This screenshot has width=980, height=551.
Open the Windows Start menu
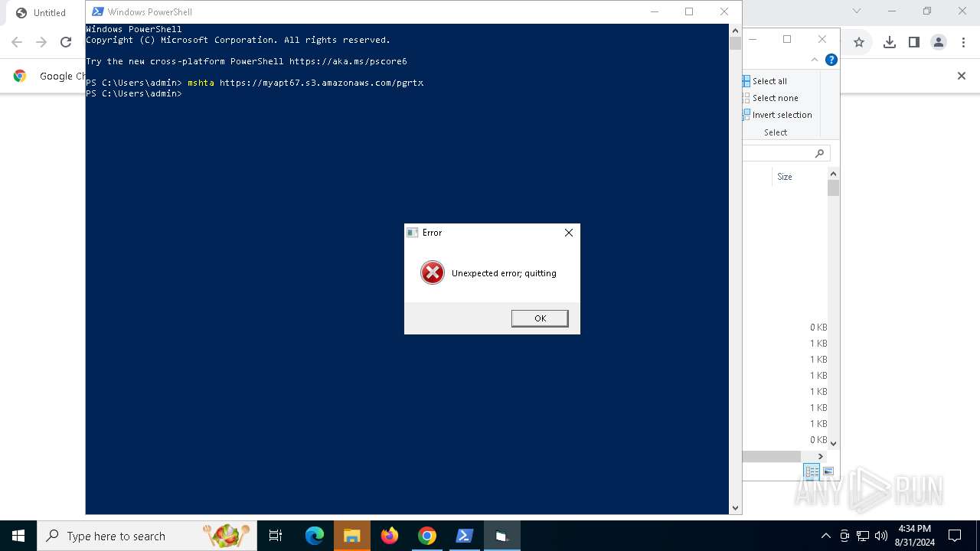tap(18, 536)
